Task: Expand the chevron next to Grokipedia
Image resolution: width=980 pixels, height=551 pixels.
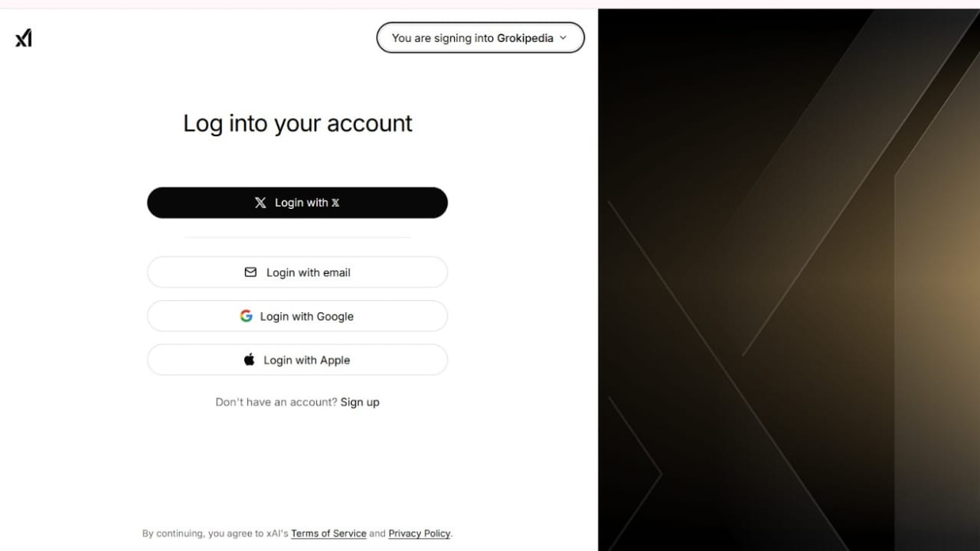Action: click(x=563, y=37)
